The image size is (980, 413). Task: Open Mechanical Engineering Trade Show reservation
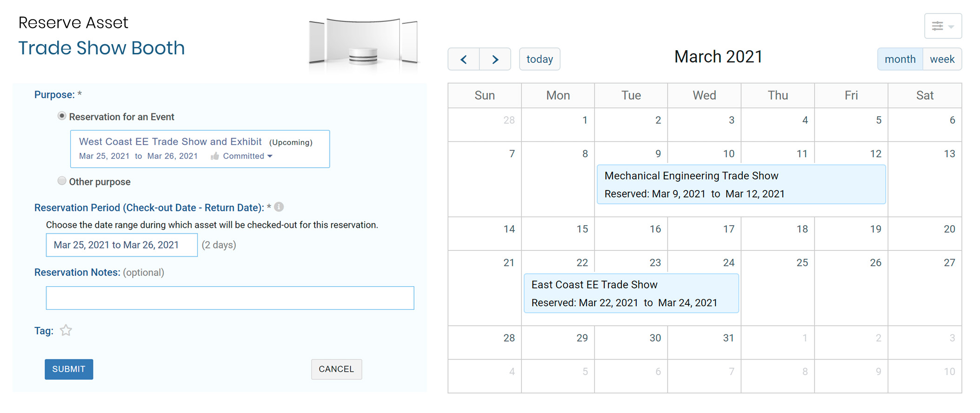[x=740, y=184]
